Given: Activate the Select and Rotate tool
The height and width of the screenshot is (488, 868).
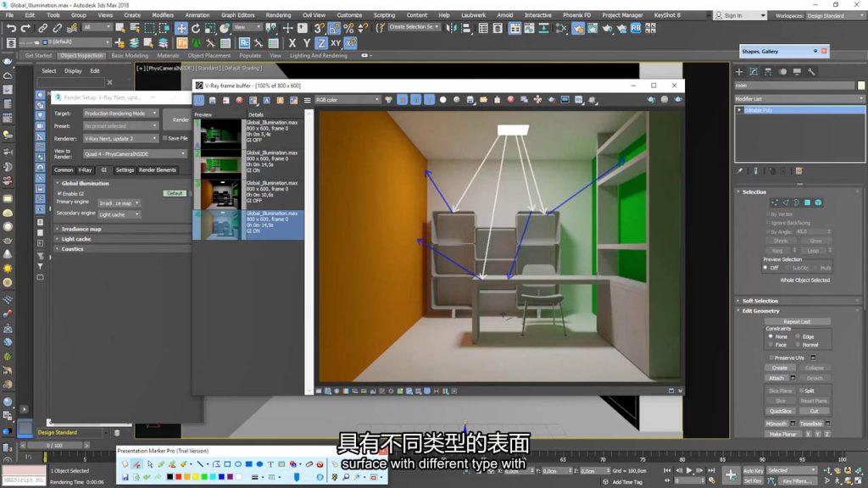Looking at the screenshot, I should 196,28.
